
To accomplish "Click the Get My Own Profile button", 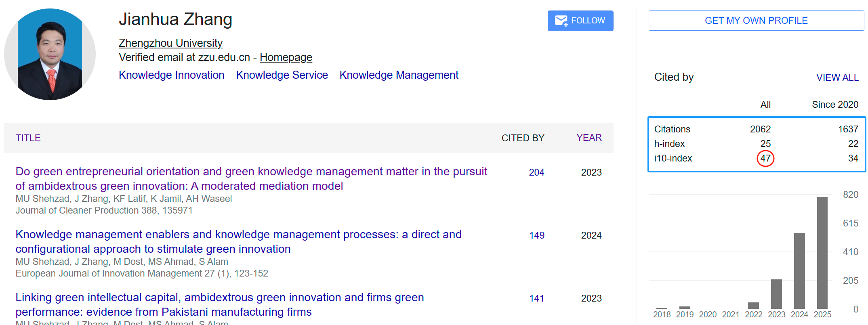I will click(x=756, y=21).
